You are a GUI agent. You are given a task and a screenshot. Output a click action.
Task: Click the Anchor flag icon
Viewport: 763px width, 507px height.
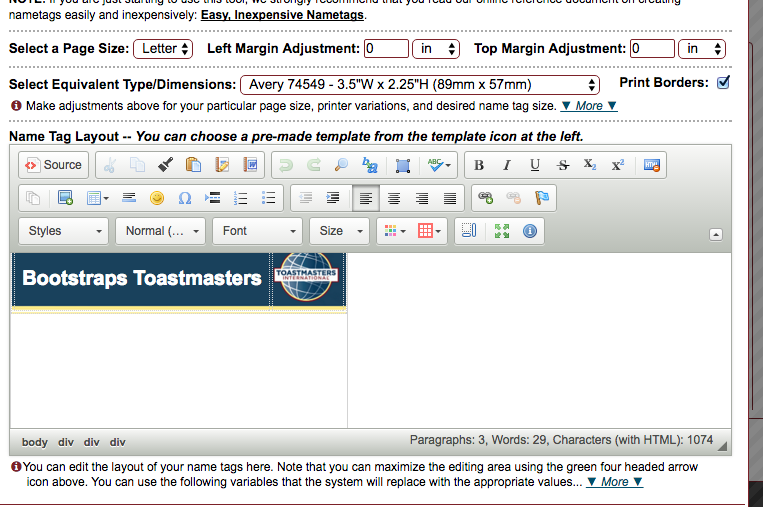point(542,198)
